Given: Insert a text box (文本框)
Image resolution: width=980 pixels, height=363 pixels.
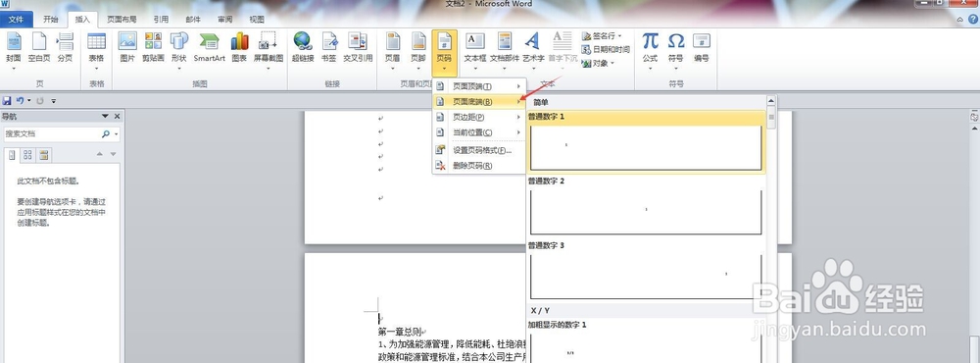Looking at the screenshot, I should (x=475, y=49).
